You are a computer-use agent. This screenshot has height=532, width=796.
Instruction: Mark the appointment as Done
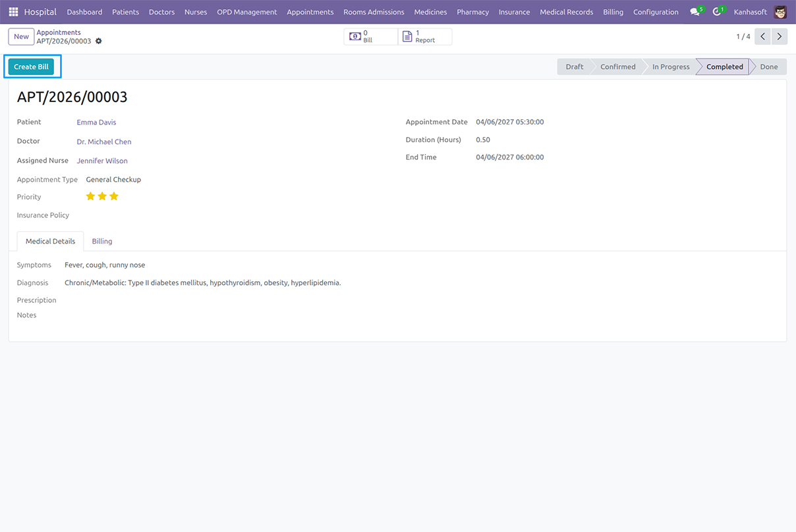[x=769, y=66]
